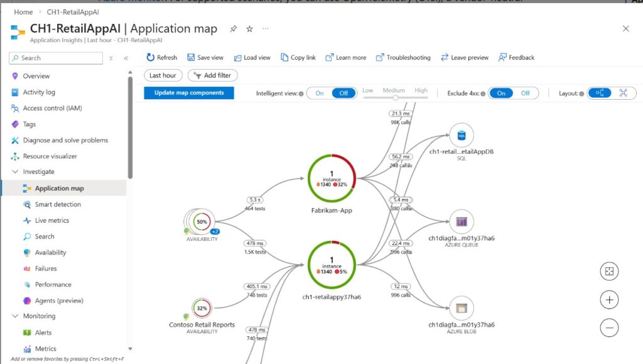Image resolution: width=643 pixels, height=364 pixels.
Task: Open Performance in sidebar
Action: 53,284
